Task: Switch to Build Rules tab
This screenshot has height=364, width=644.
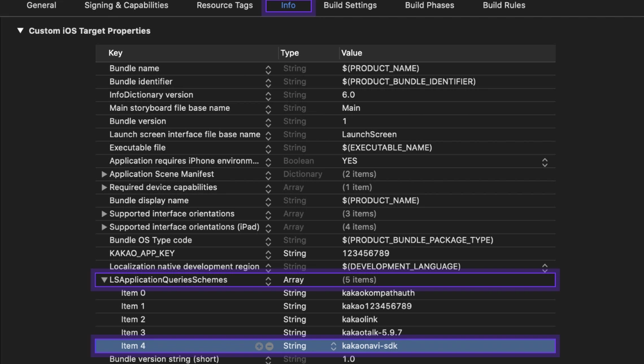Action: pos(504,5)
